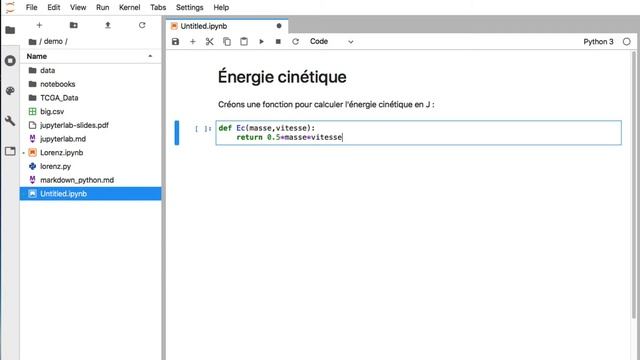Select Untitled.ipynb in the file browser
The image size is (640, 360).
tap(91, 194)
